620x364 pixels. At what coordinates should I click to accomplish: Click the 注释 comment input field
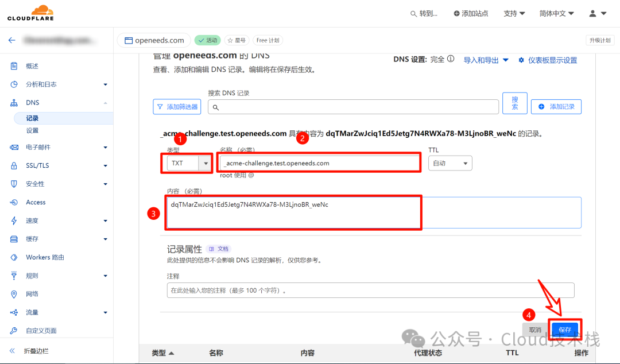(x=370, y=290)
